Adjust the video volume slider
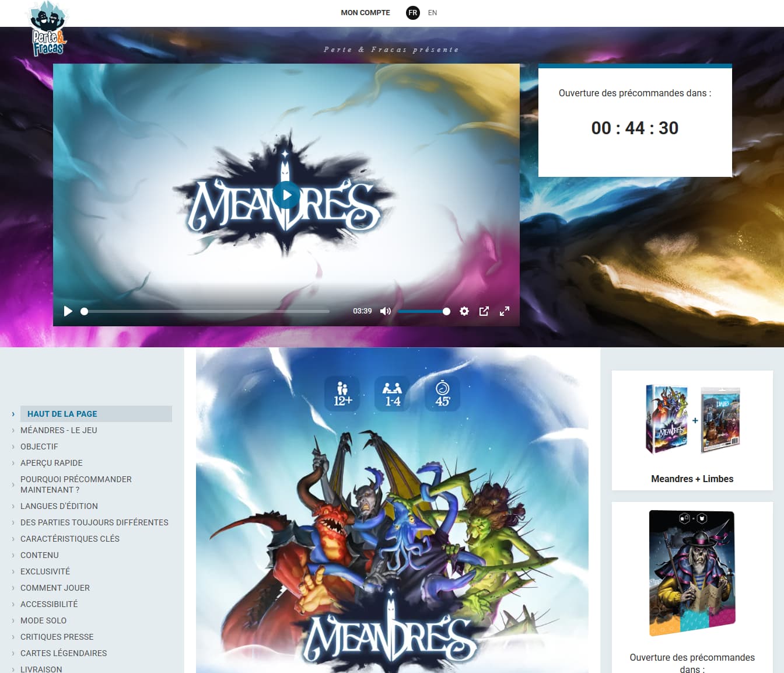This screenshot has width=784, height=673. pos(424,311)
